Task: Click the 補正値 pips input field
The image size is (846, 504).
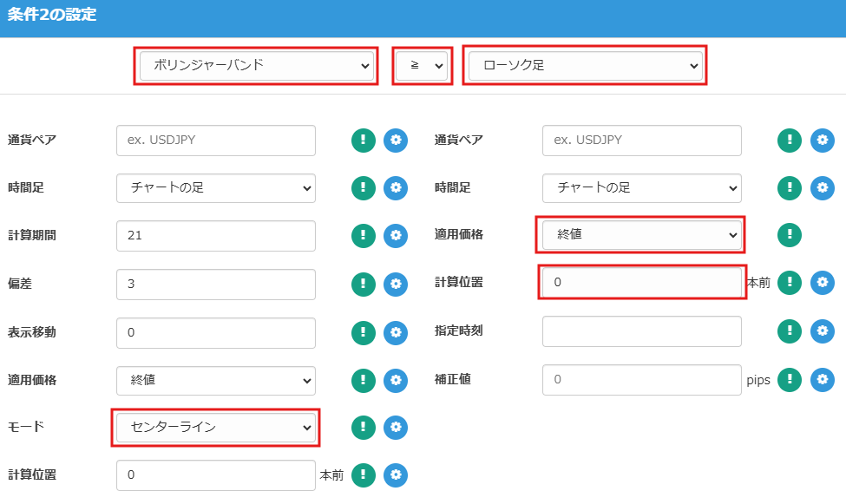Action: tap(641, 379)
